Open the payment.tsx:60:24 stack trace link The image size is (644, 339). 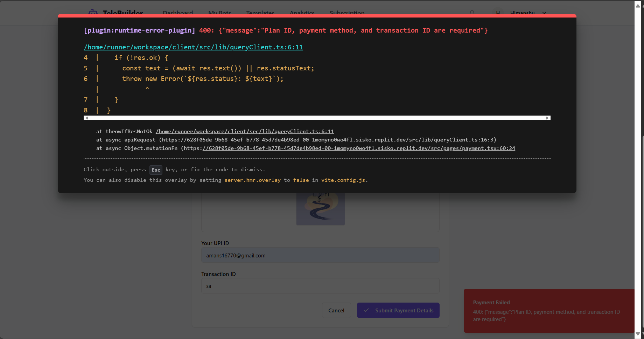tap(359, 148)
